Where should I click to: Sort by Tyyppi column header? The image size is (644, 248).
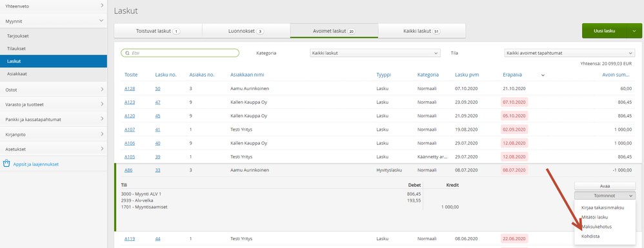point(383,75)
